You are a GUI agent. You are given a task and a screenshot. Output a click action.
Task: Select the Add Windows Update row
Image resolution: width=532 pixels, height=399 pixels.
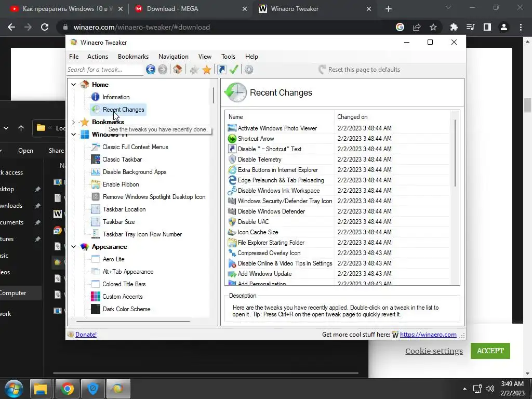click(337, 274)
